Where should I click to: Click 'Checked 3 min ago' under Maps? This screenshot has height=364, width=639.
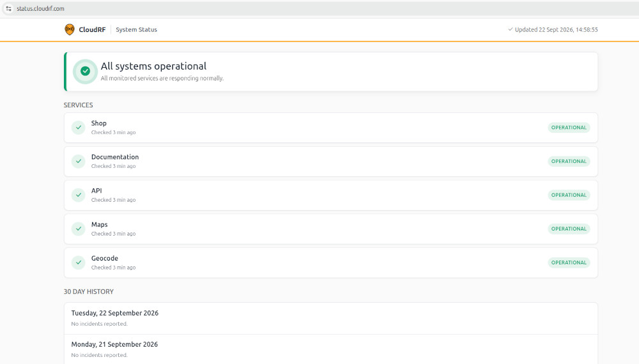tap(113, 234)
